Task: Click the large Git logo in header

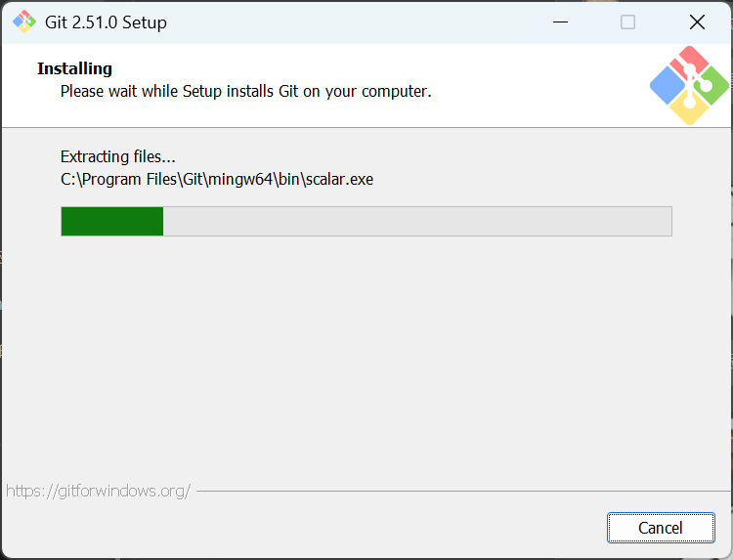Action: [689, 85]
